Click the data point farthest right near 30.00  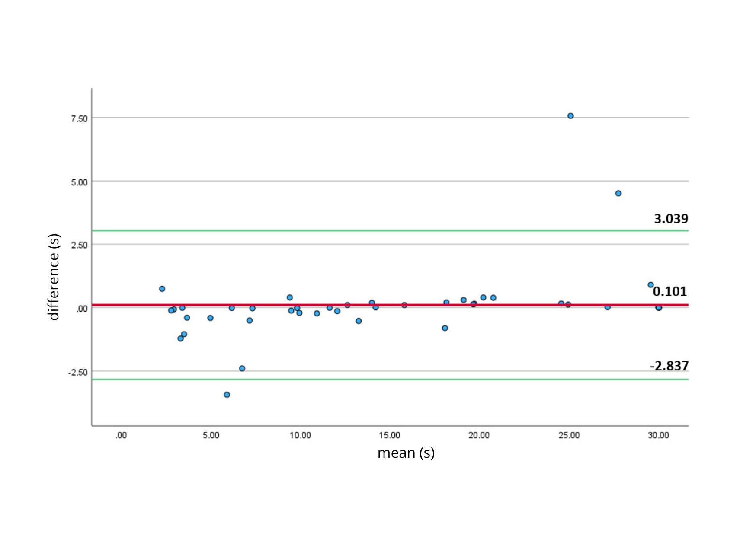coord(658,308)
